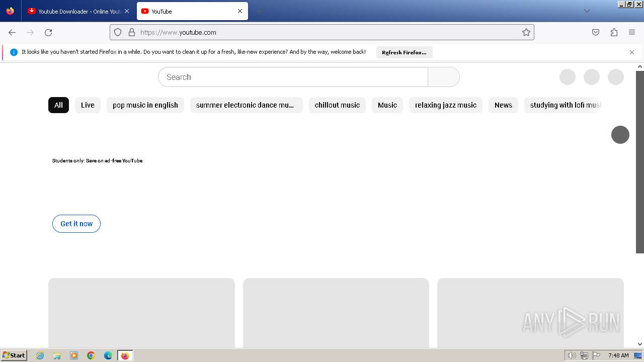This screenshot has width=644, height=362.
Task: Go back one page
Action: 12,32
